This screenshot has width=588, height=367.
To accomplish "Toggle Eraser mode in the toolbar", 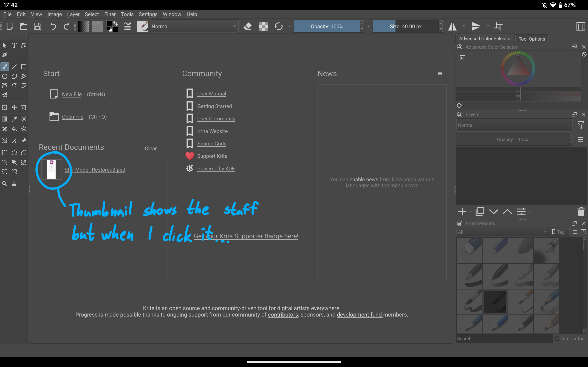I will (247, 26).
